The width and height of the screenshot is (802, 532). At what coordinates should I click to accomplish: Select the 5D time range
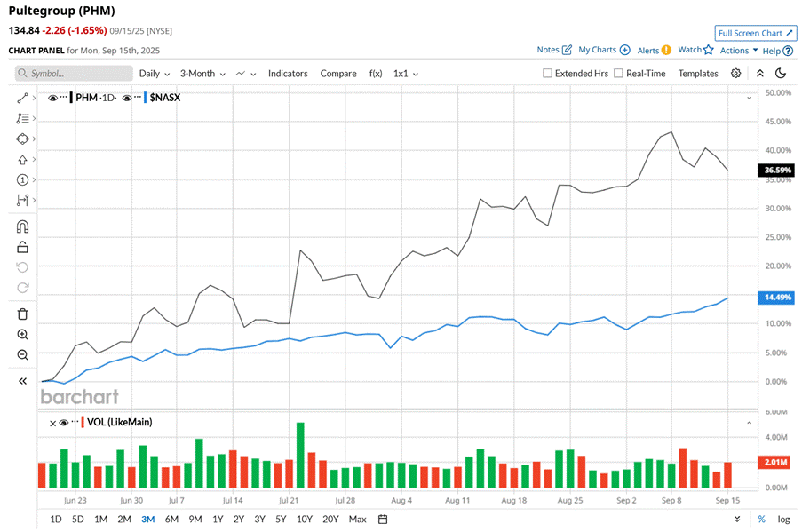pos(78,520)
